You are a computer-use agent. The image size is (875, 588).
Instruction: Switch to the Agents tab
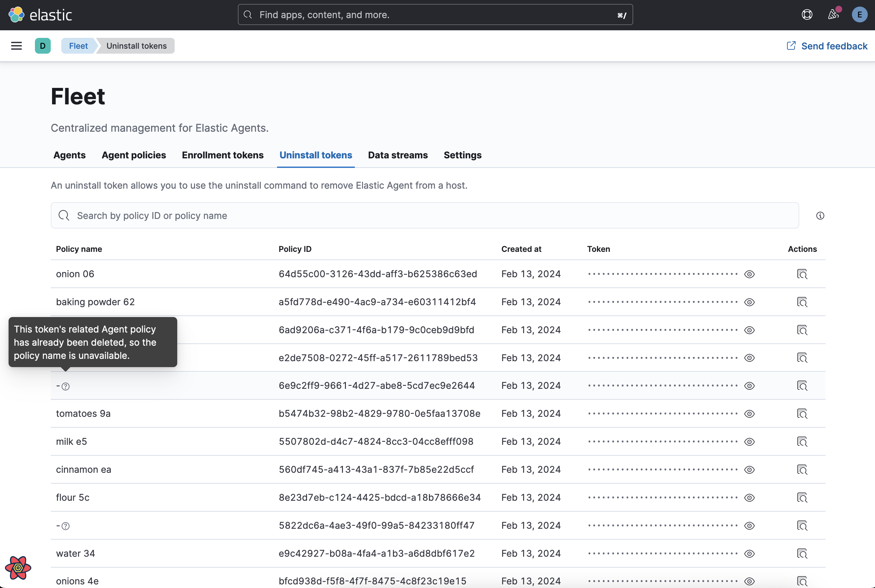coord(70,155)
